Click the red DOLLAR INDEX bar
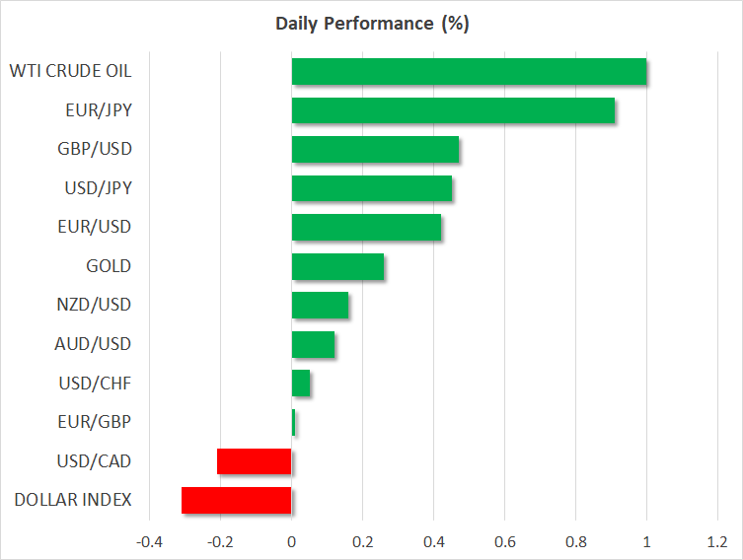 click(237, 500)
